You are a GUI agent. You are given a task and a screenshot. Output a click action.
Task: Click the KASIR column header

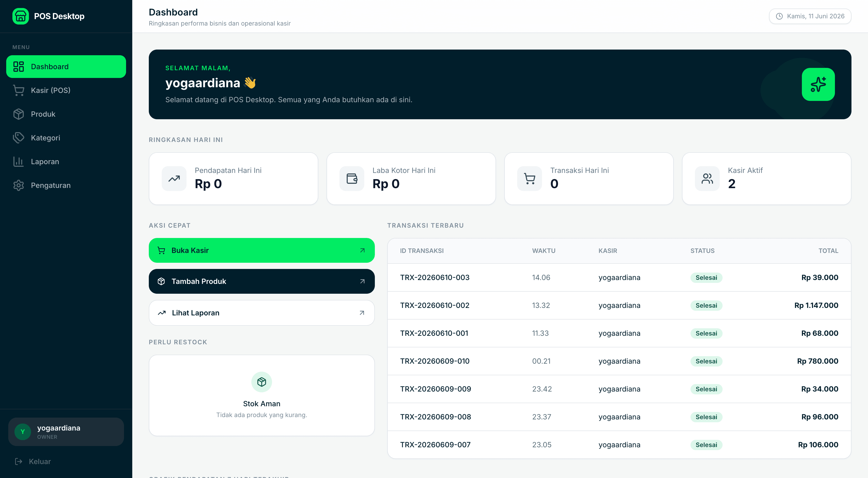(608, 251)
